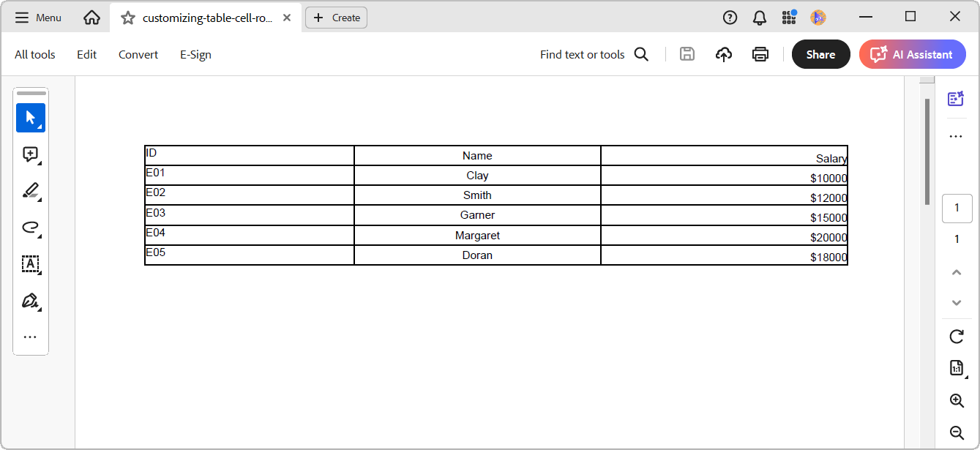Open generative summary panel icon
The height and width of the screenshot is (450, 980).
[x=956, y=100]
